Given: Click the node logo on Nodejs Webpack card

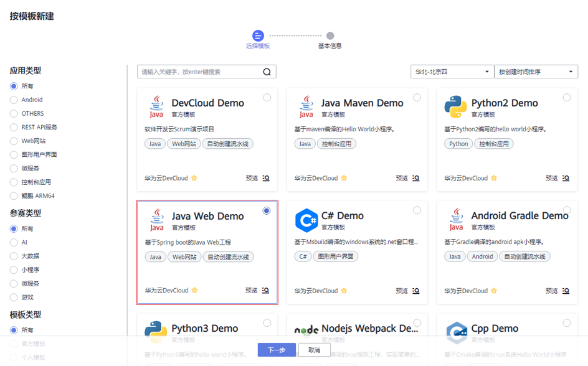Looking at the screenshot, I should (306, 331).
